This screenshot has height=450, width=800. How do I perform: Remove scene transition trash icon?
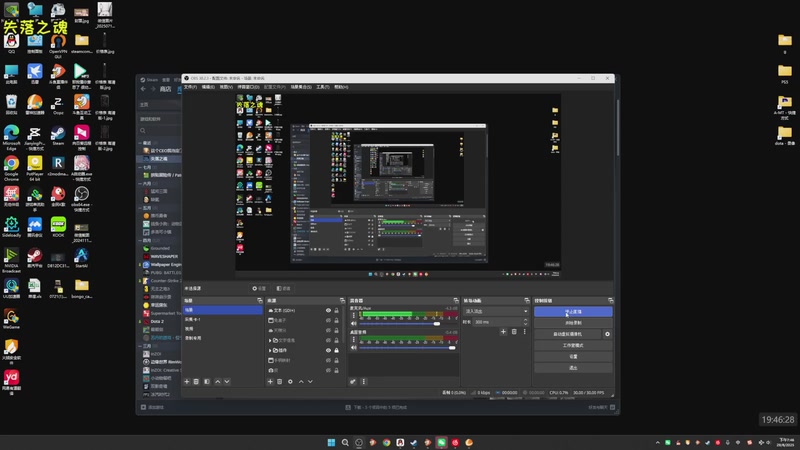pyautogui.click(x=514, y=332)
